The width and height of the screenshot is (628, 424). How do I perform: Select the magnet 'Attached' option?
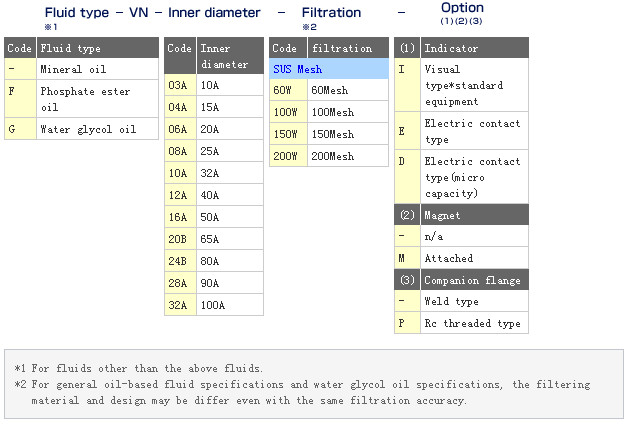(473, 258)
